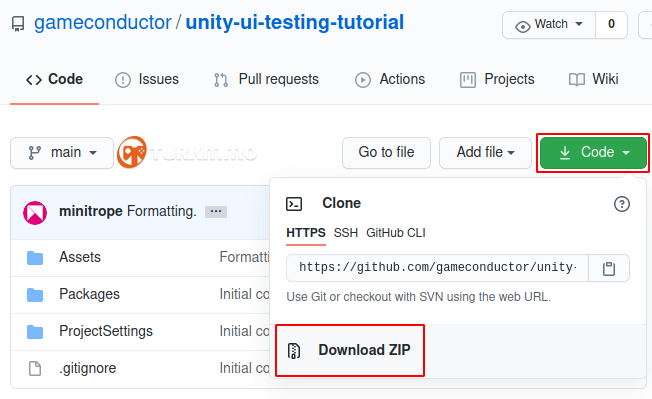652x399 pixels.
Task: Copy the clone URL with clipboard icon
Action: (609, 268)
